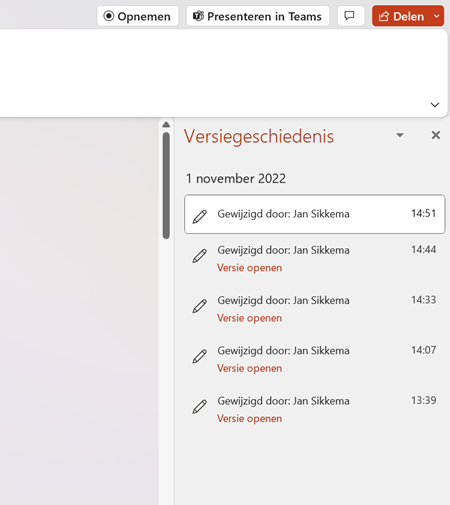The image size is (450, 505).
Task: Open the 13:39 version link
Action: pyautogui.click(x=249, y=419)
